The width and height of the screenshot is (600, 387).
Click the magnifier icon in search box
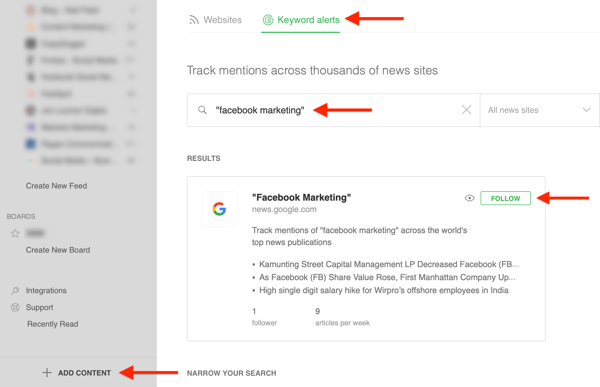tap(202, 110)
